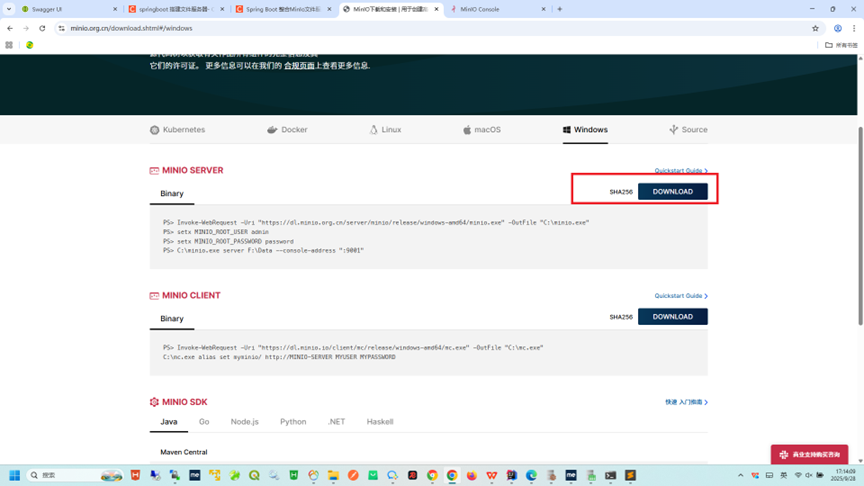The width and height of the screenshot is (864, 486).
Task: Open MinIO Client Quickstart Guide link
Action: pos(681,296)
